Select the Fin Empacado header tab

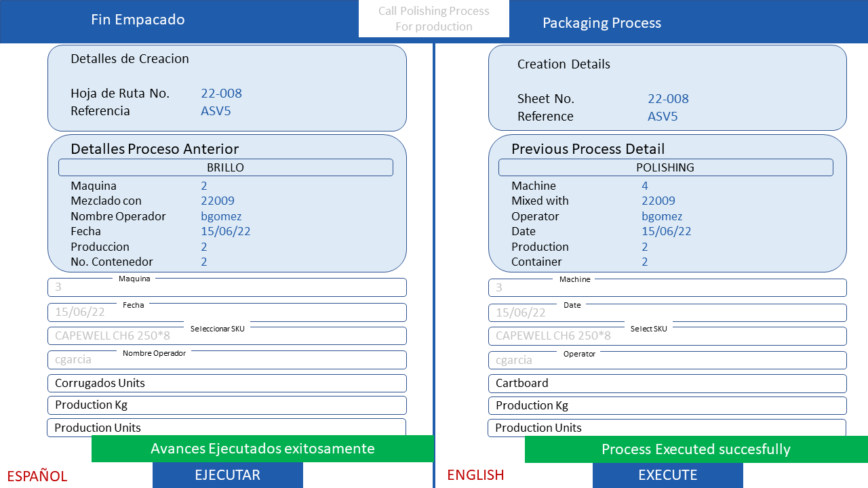[x=138, y=20]
